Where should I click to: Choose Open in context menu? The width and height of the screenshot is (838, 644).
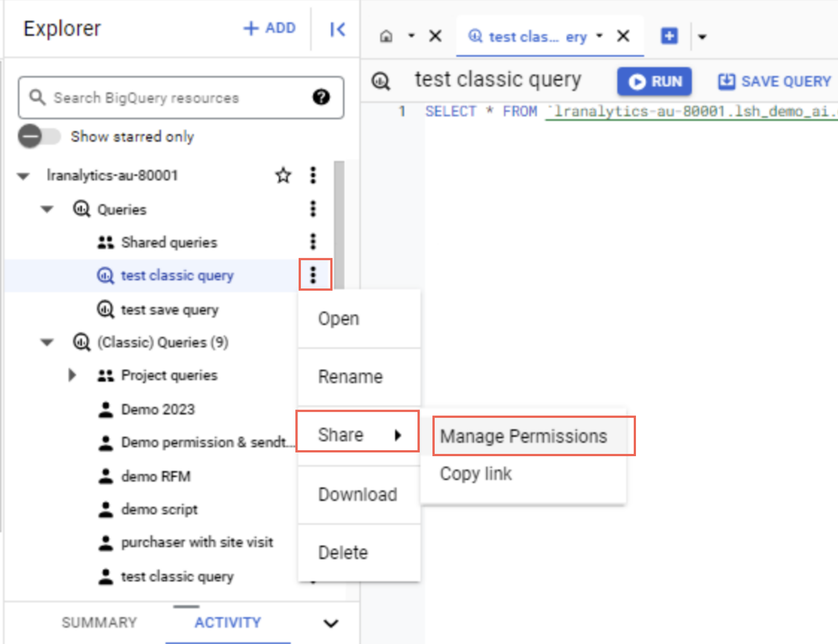359,319
